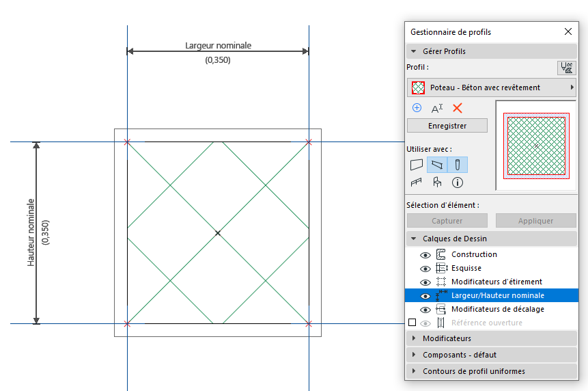Click the profile preview thumbnail

coord(536,146)
